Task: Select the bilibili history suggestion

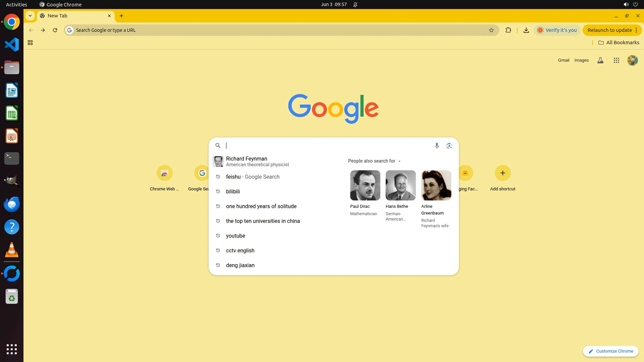Action: 233,191
